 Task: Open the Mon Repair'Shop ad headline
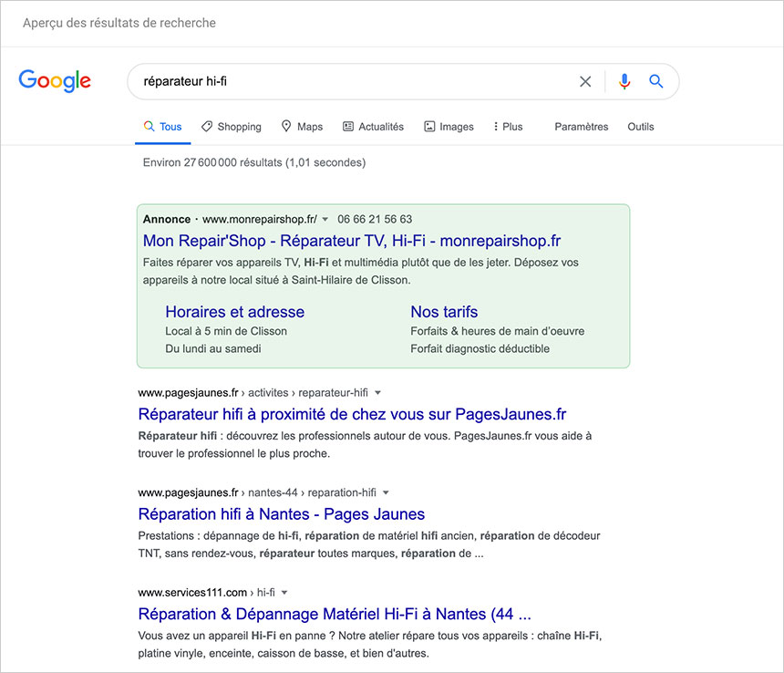click(x=351, y=241)
